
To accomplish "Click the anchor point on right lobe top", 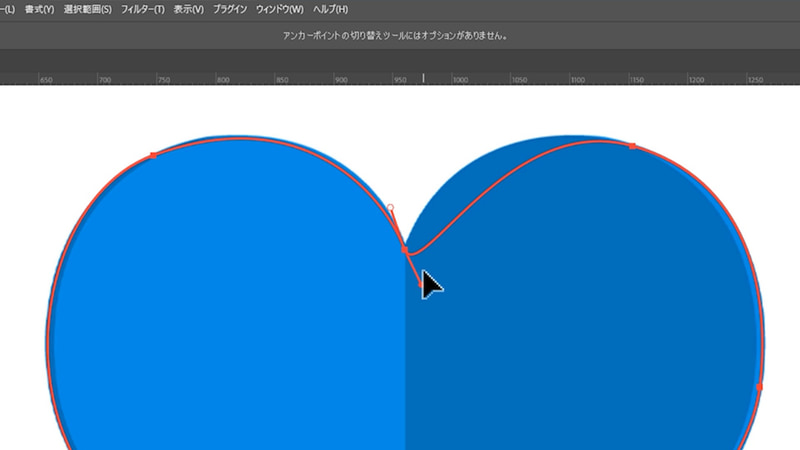I will [633, 146].
